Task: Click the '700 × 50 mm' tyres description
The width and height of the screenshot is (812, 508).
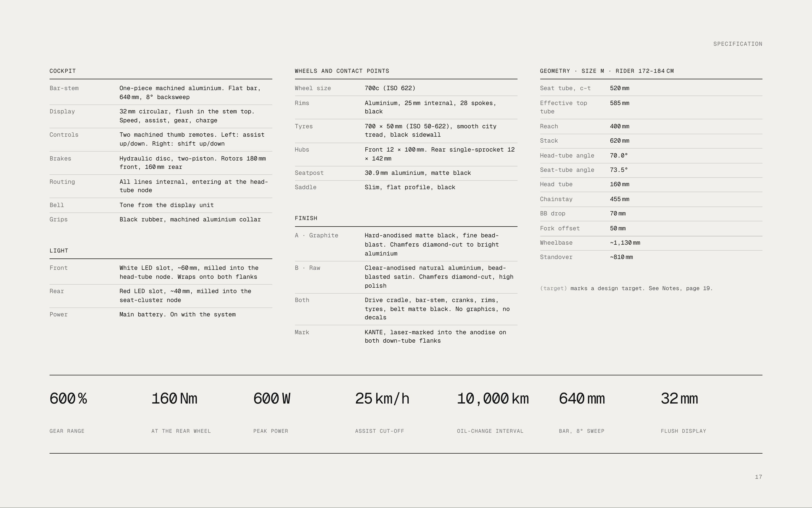Action: [x=431, y=131]
